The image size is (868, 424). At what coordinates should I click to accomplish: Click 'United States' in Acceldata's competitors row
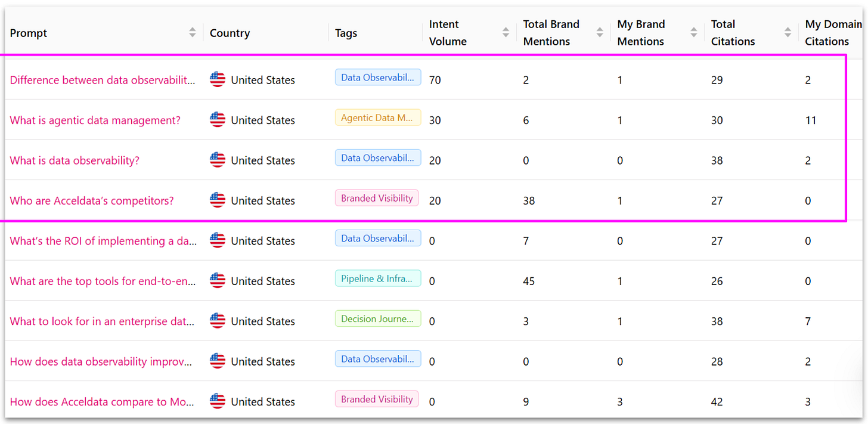[x=263, y=200]
